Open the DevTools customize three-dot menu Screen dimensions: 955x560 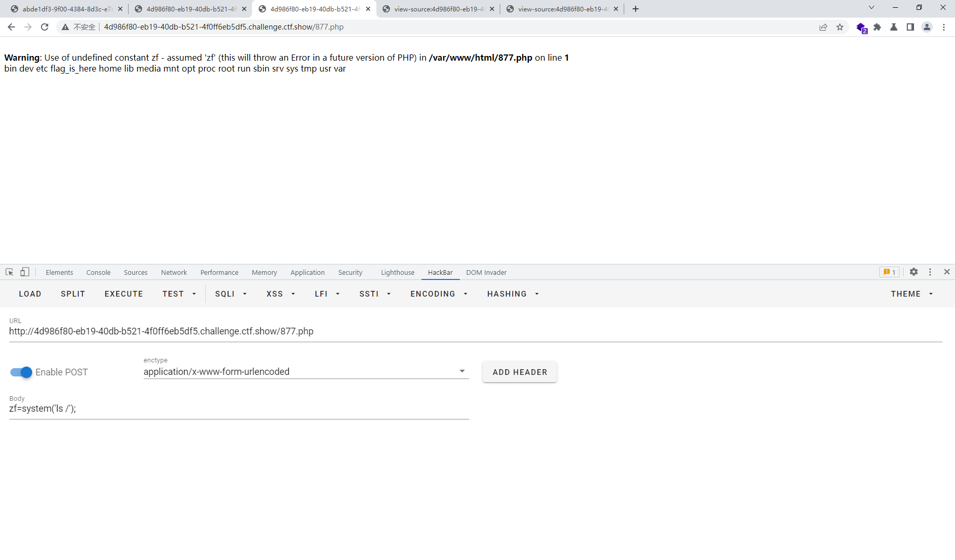coord(930,272)
